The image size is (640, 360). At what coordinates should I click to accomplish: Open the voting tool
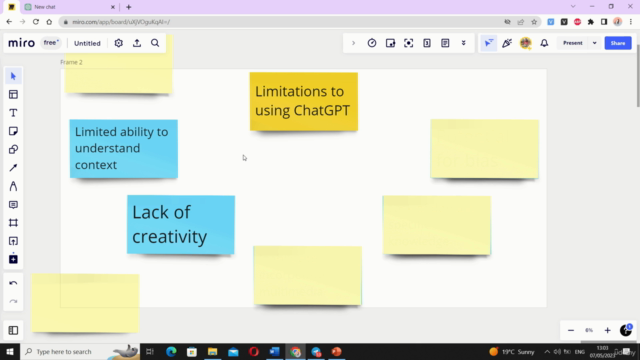(x=390, y=43)
